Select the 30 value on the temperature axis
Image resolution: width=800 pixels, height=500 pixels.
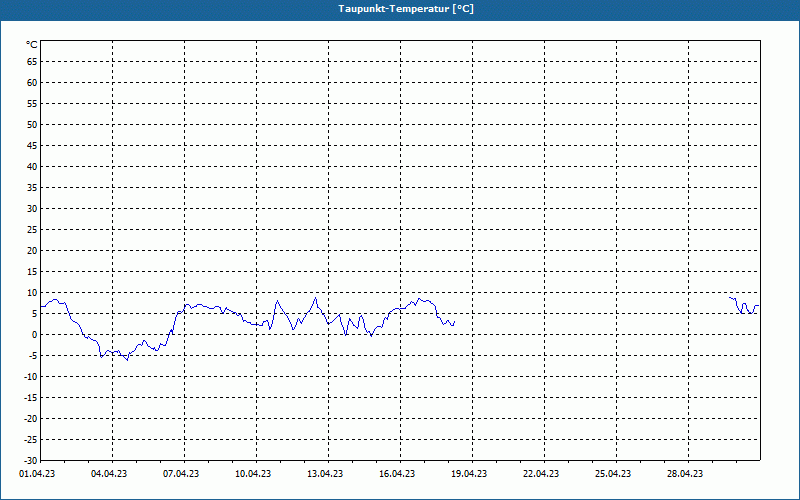tap(32, 209)
